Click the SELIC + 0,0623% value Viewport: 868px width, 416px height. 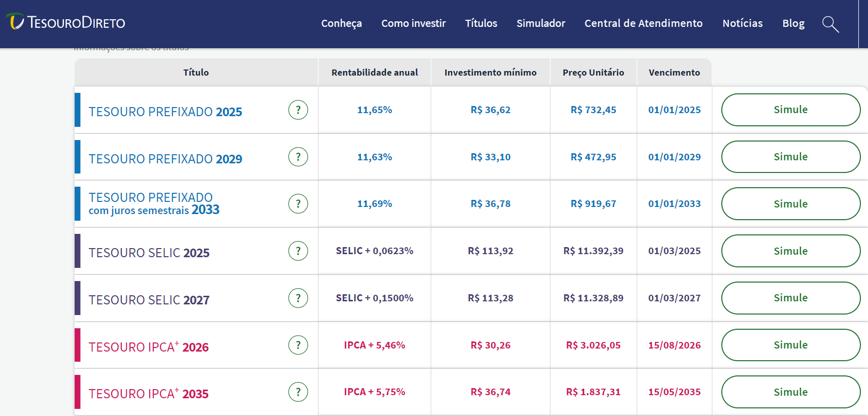(x=375, y=251)
